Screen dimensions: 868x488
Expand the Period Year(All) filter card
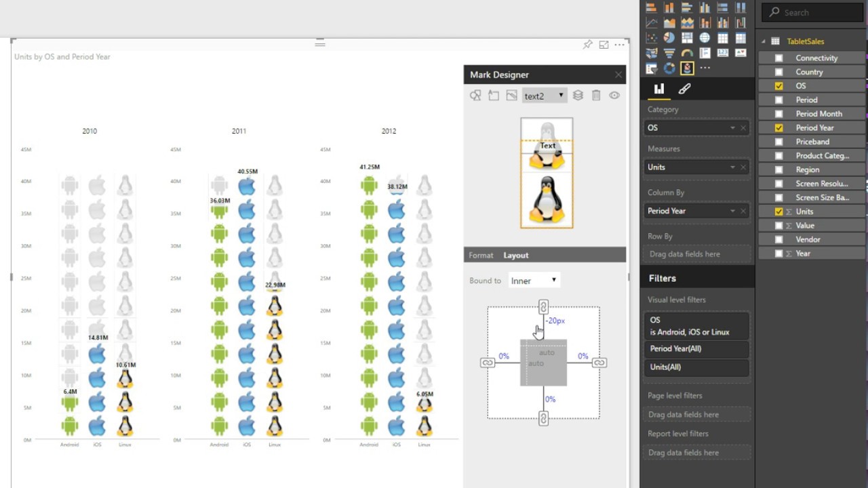click(696, 348)
